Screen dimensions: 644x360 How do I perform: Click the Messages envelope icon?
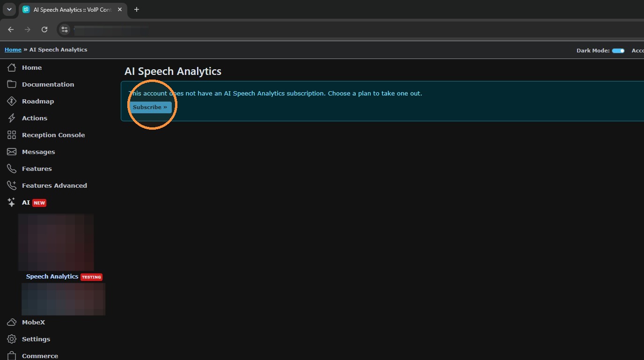(x=12, y=152)
